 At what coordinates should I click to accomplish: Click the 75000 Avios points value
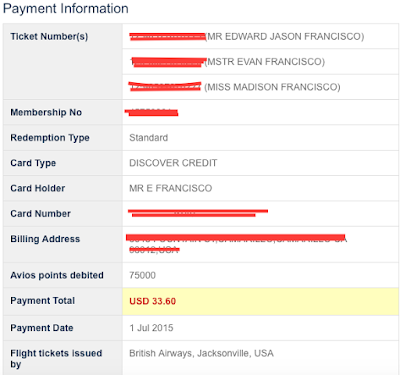(142, 275)
